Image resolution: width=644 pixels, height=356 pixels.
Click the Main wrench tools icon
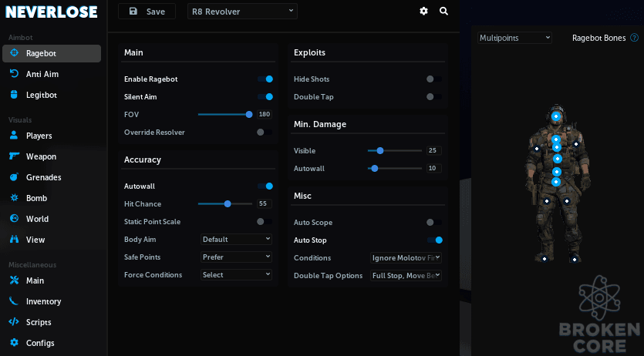[x=15, y=280]
